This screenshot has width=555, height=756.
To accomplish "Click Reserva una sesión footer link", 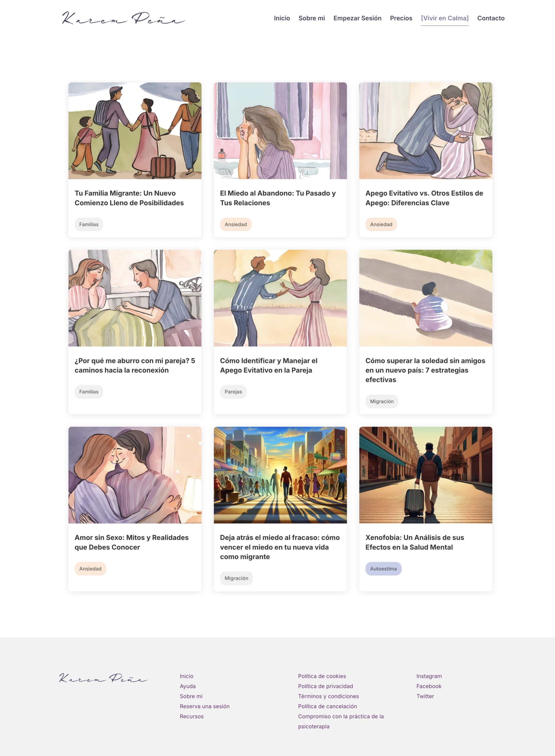I will point(204,706).
